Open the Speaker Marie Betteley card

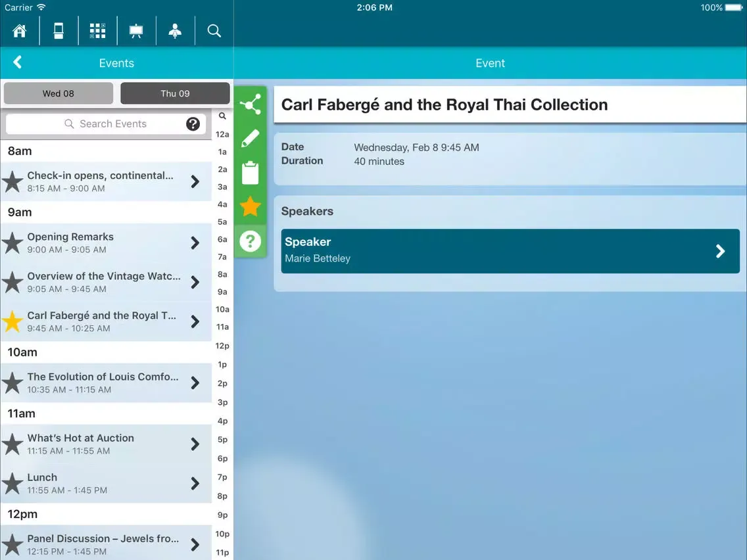coord(510,251)
